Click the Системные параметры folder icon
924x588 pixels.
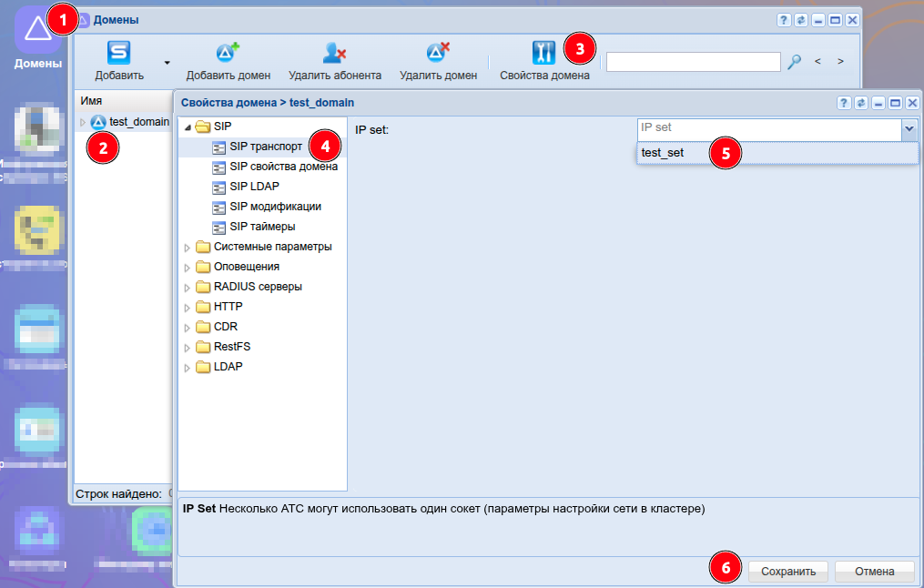[203, 247]
